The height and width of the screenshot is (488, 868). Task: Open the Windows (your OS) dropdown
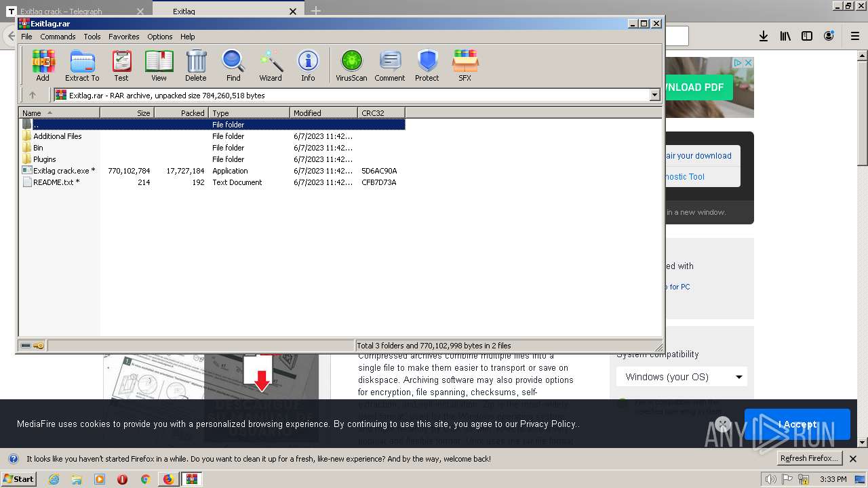click(682, 377)
